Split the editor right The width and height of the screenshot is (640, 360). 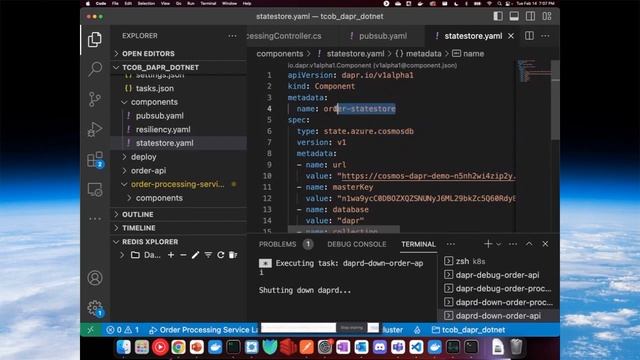click(x=529, y=36)
